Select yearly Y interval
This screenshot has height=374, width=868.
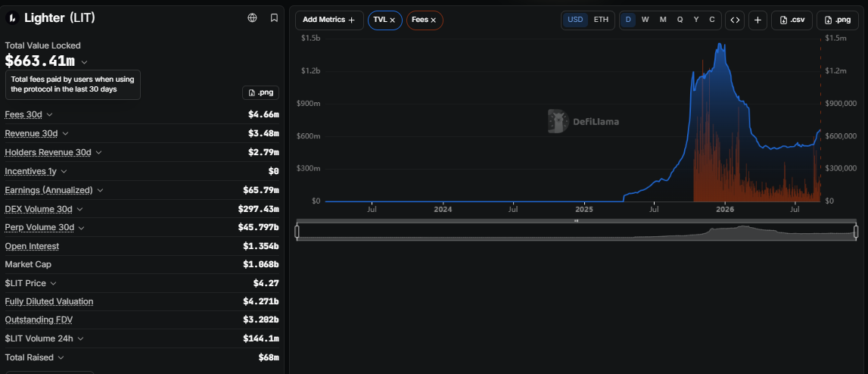[x=696, y=20]
